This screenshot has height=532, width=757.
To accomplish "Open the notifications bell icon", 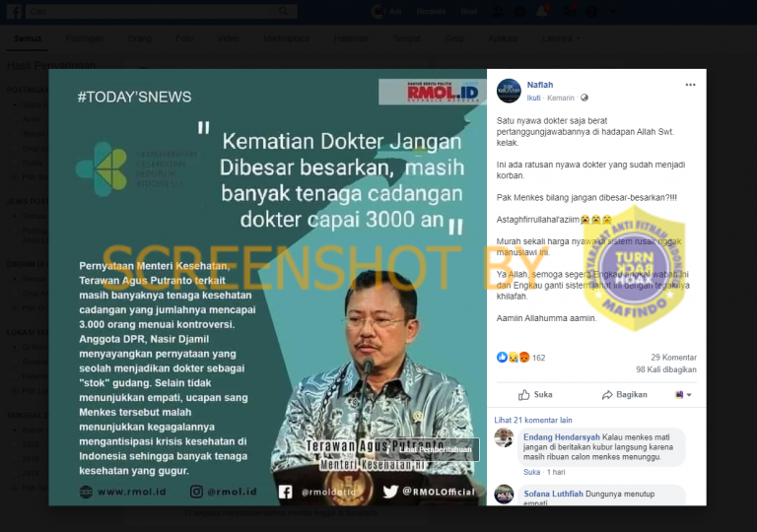I will [x=543, y=11].
